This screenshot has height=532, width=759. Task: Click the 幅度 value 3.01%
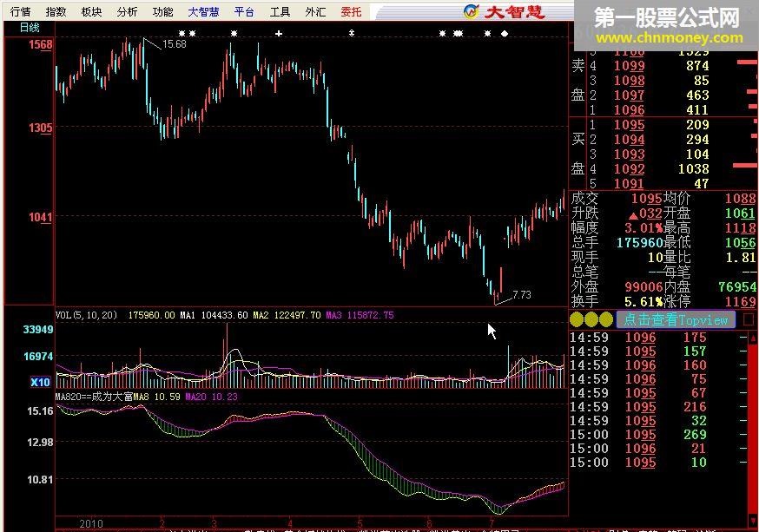[x=643, y=227]
